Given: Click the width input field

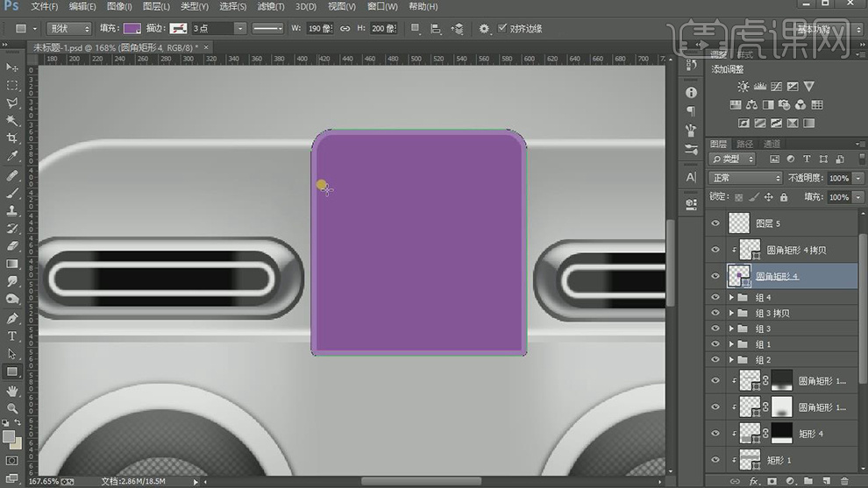Looking at the screenshot, I should (x=321, y=29).
